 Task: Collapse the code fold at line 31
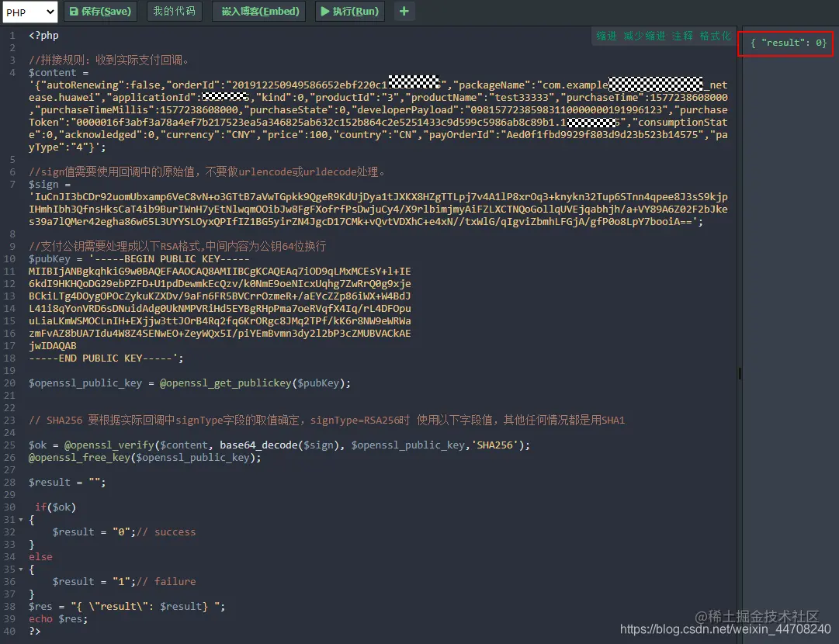point(21,520)
